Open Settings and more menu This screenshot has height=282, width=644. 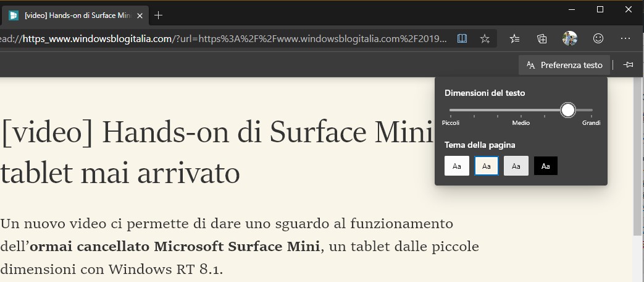click(x=625, y=38)
